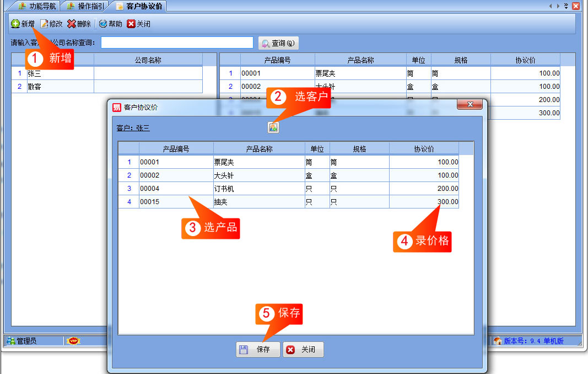The height and width of the screenshot is (374, 588).
Task: Click the tab scroll-right arrow
Action: click(558, 6)
